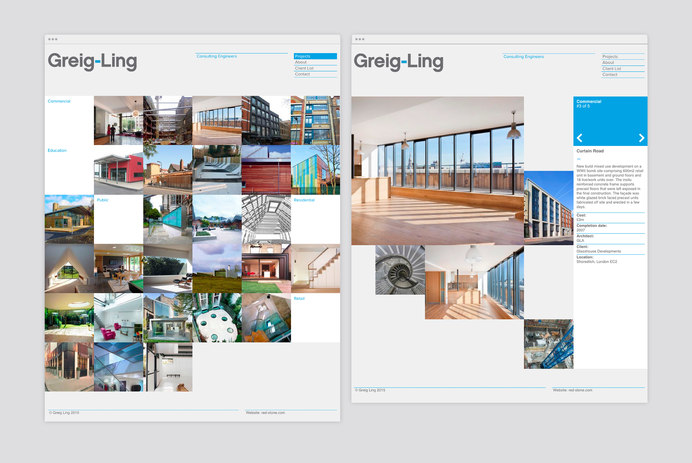Open thumbnail of facade with blue window frames

(316, 120)
